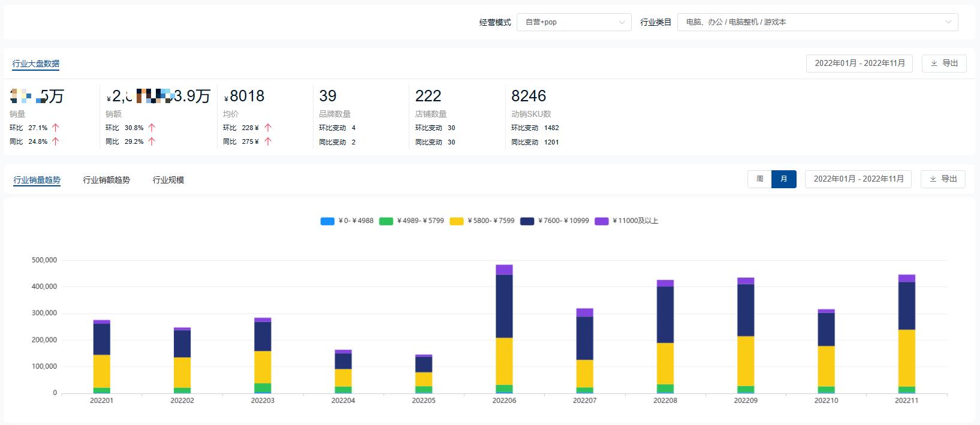
Task: Switch to 行业规模 tab
Action: [168, 180]
